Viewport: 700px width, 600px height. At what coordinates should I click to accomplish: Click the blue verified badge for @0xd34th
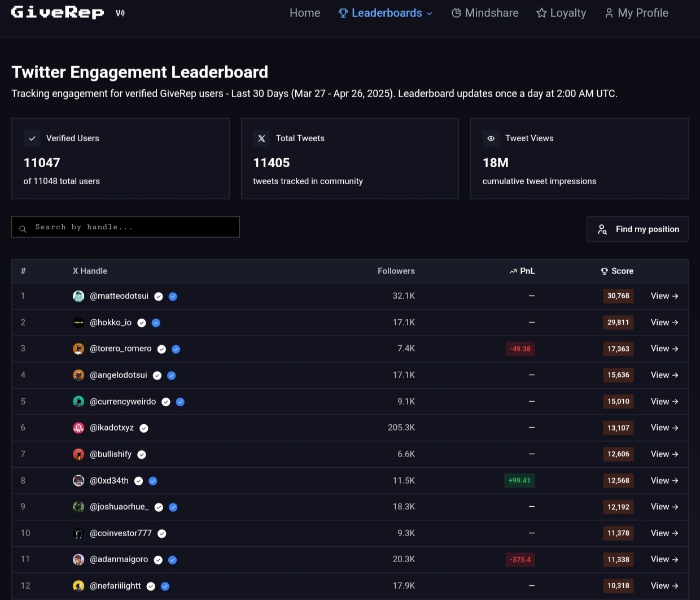coord(153,481)
